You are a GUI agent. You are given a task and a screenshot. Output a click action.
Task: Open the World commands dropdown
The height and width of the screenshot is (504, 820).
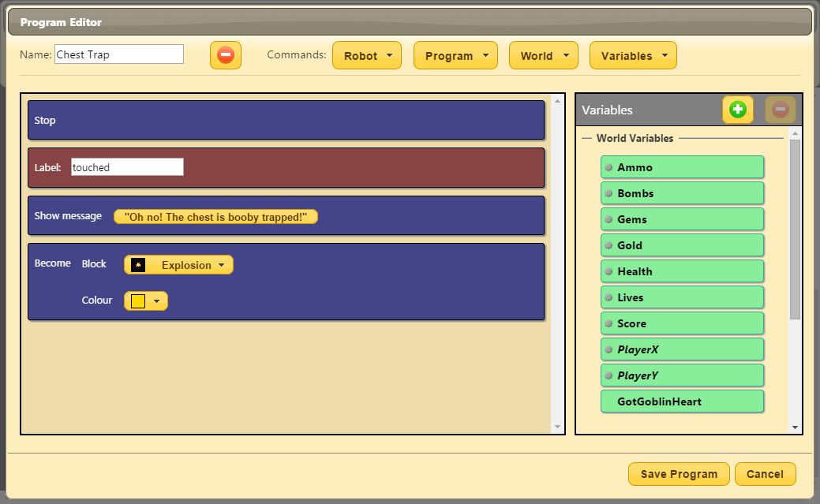pyautogui.click(x=543, y=55)
